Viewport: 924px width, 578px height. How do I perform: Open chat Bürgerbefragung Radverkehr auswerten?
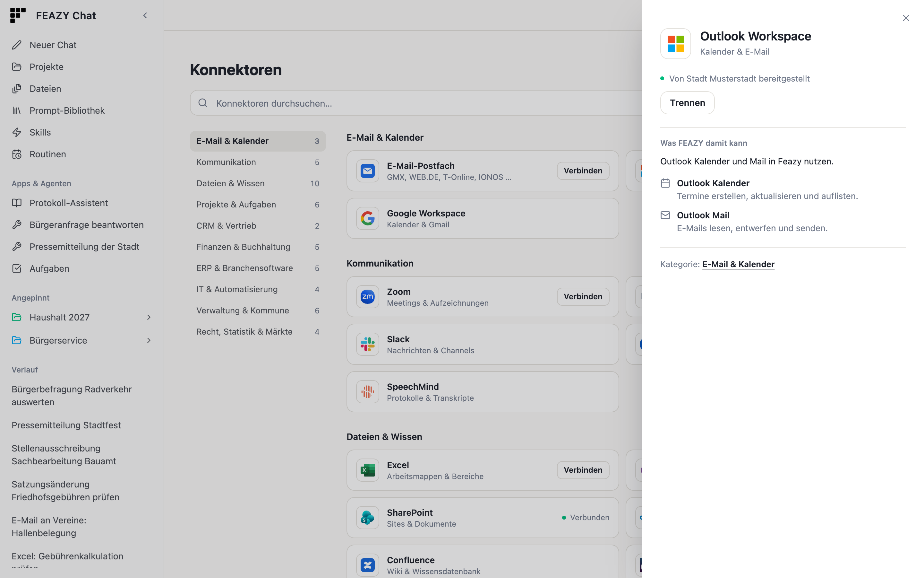[72, 396]
